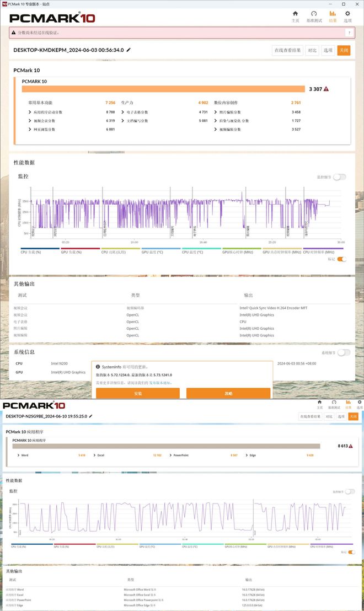Switch to 基准测试 tab in DESKTOP-N2SG9BE window
This screenshot has height=611, width=364.
click(x=334, y=404)
